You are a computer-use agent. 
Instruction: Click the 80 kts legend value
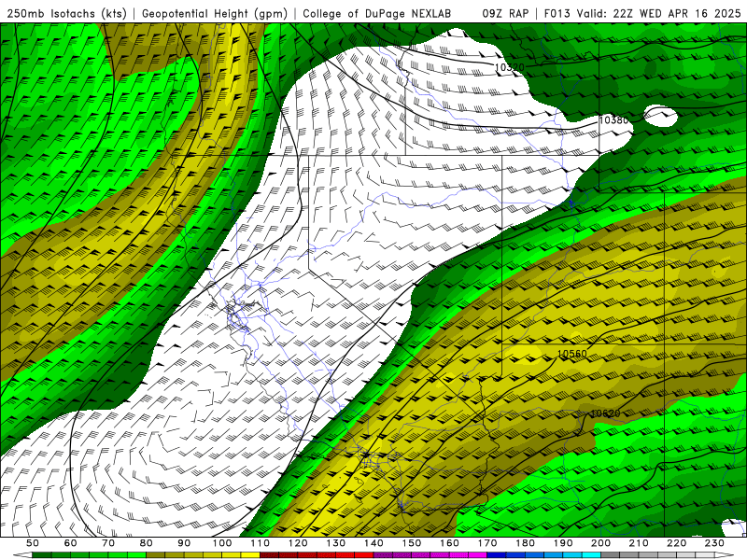(146, 543)
